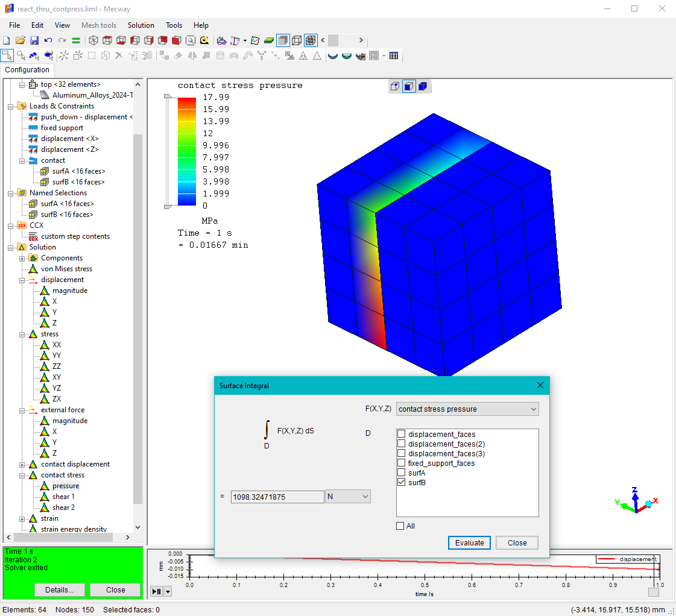676x616 pixels.
Task: Click the Evaluate button
Action: tap(469, 543)
